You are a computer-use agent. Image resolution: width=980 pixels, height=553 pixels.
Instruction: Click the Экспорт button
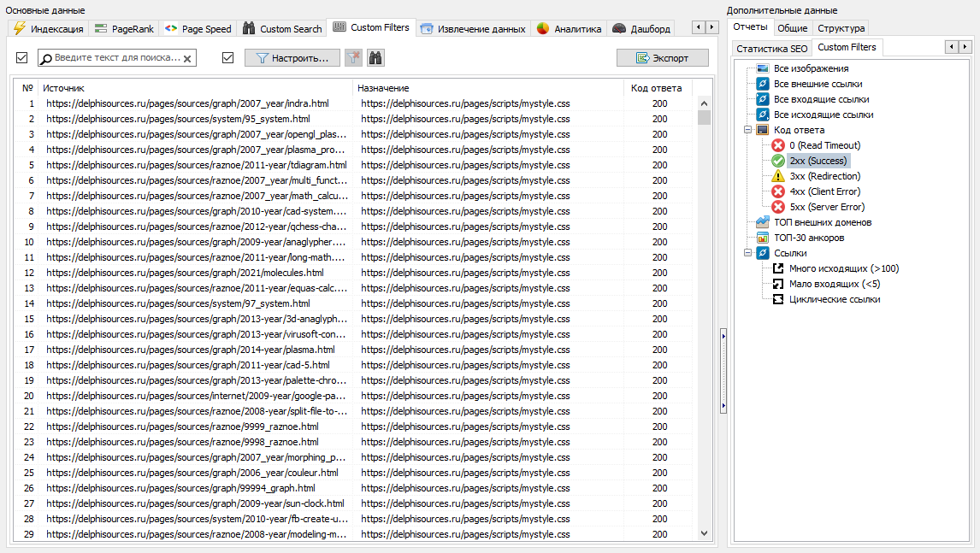pos(663,58)
